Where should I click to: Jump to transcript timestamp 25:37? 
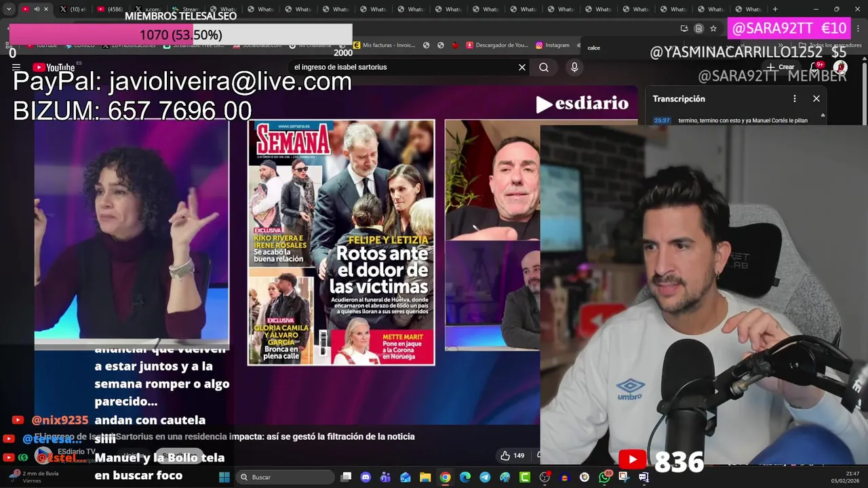click(662, 121)
